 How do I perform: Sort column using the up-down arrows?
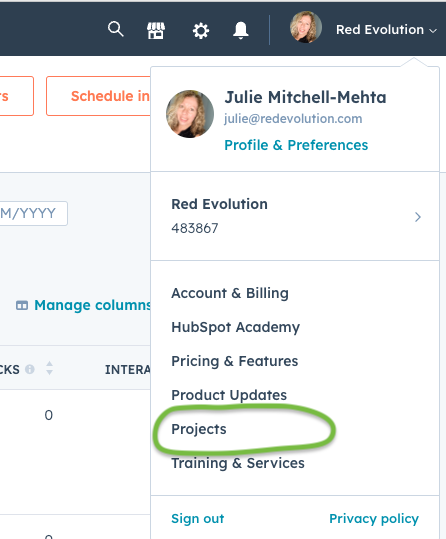[x=50, y=368]
